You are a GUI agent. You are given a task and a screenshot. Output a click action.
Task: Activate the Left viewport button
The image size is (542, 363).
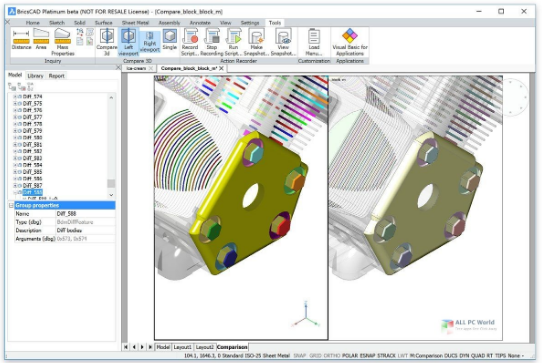(128, 42)
